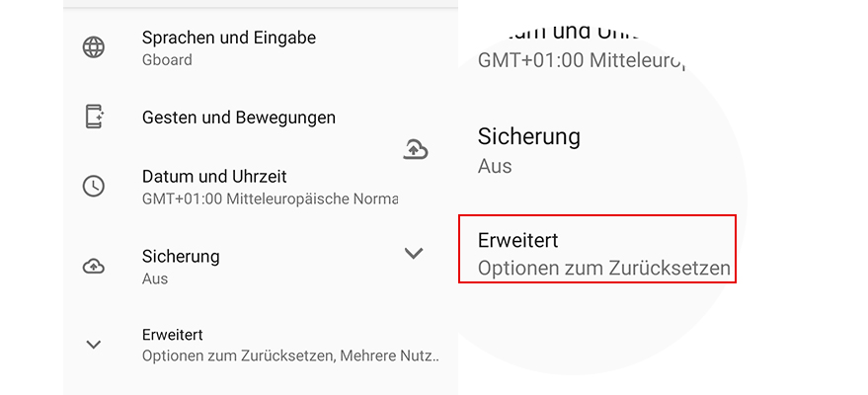868x395 pixels.
Task: Expand Erweitert in the left settings list
Action: 173,335
